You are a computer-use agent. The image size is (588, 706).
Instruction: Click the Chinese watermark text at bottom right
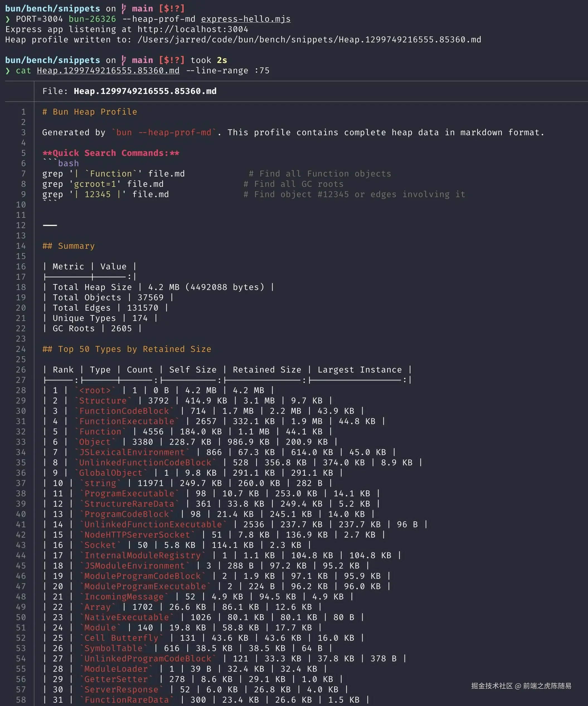pyautogui.click(x=521, y=686)
